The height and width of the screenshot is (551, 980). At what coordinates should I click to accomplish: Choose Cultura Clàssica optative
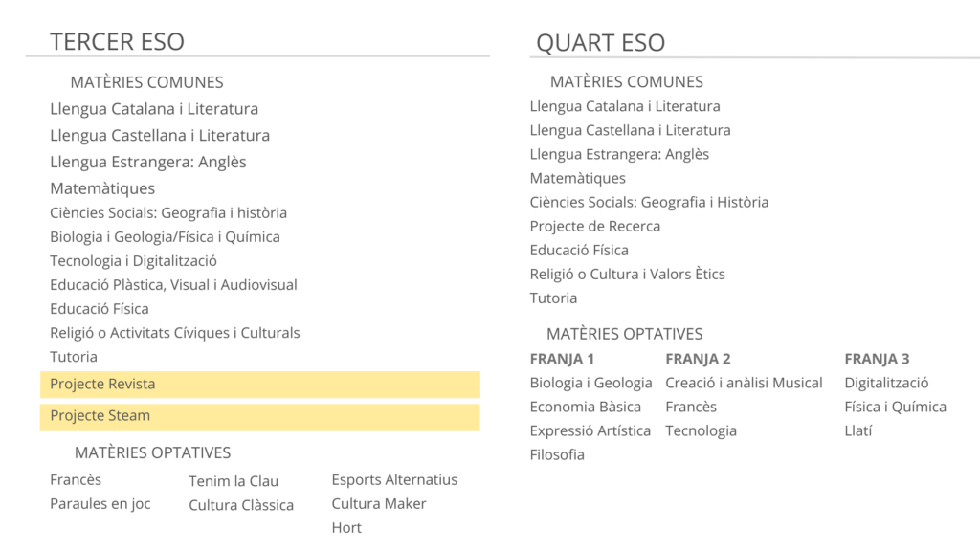tap(241, 505)
